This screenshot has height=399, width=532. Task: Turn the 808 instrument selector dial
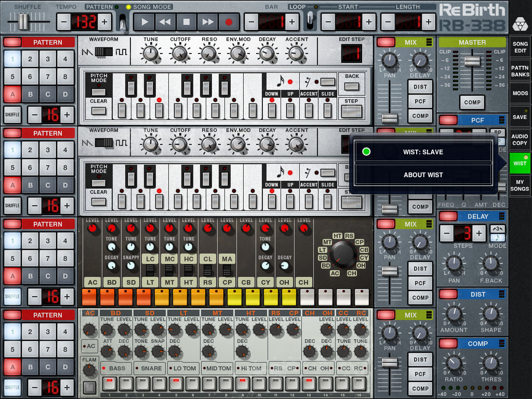point(343,255)
